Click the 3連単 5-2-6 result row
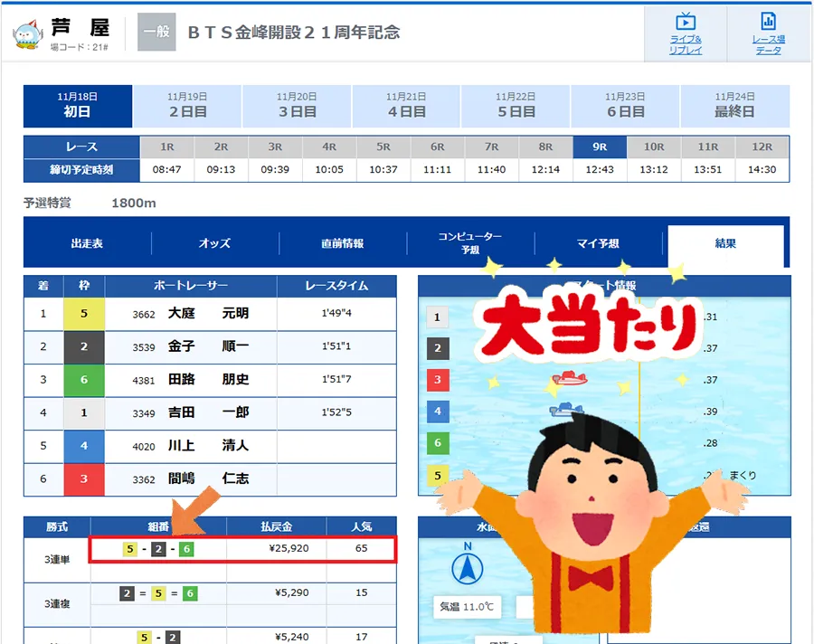 click(242, 549)
